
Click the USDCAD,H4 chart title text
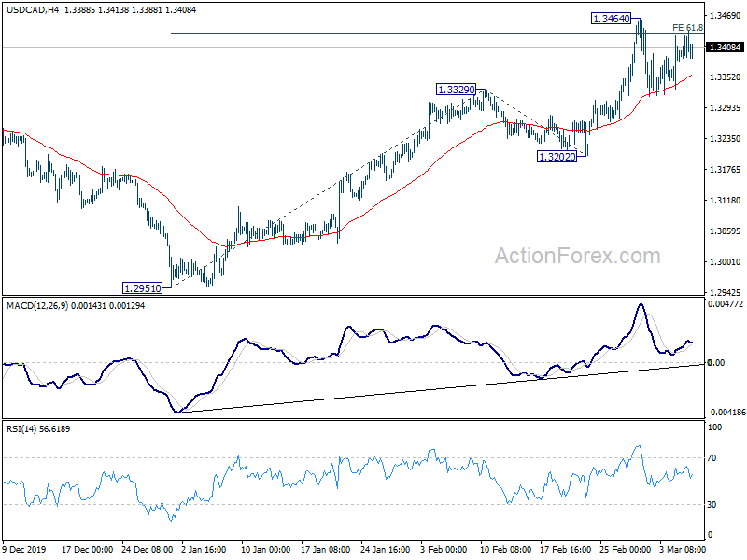pyautogui.click(x=33, y=9)
